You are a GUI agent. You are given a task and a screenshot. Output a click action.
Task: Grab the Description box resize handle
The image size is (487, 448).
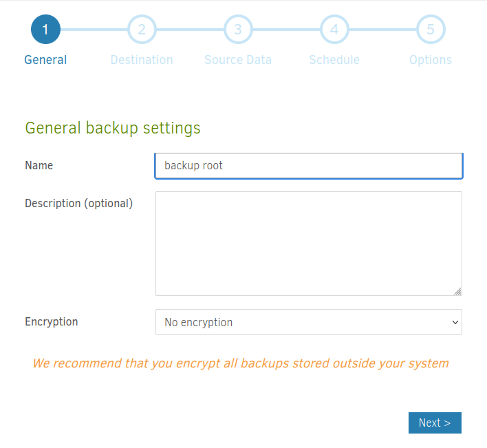(457, 291)
